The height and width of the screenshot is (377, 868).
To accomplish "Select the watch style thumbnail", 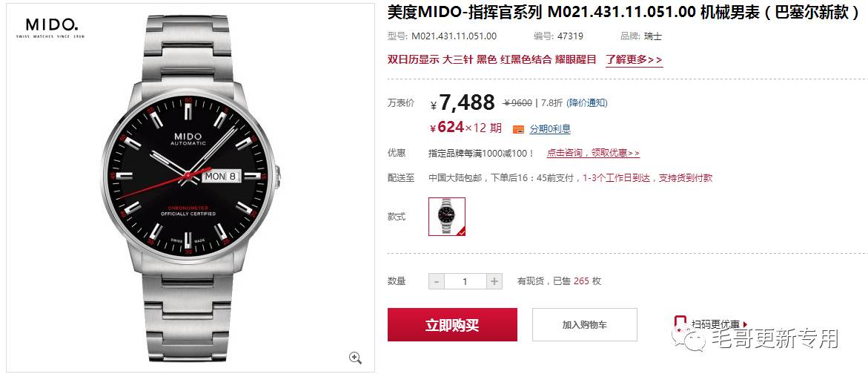I will 447,217.
